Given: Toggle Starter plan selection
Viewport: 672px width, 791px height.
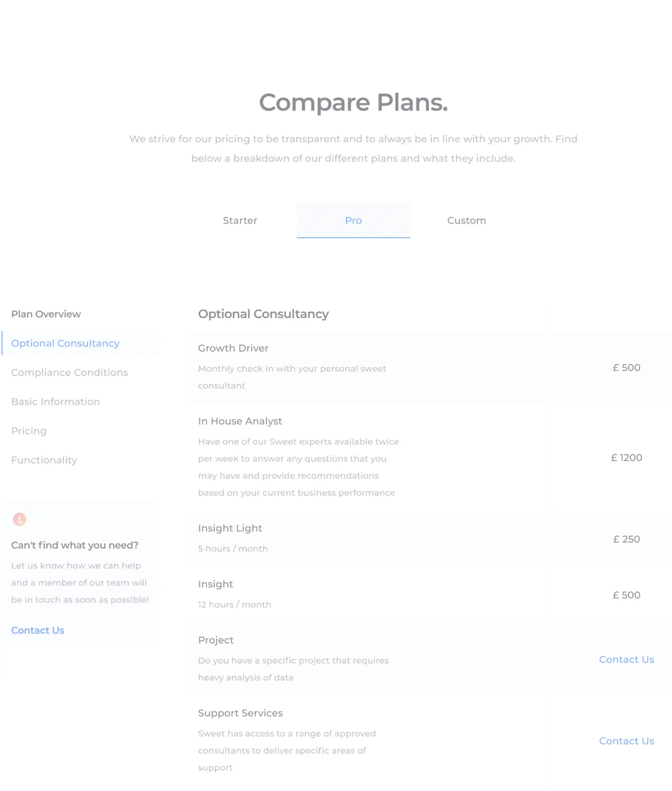Looking at the screenshot, I should 240,220.
